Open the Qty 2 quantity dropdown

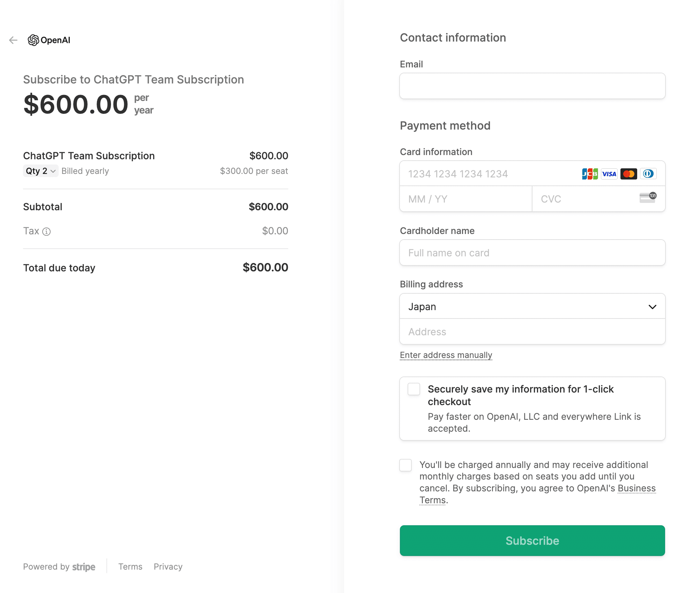pos(40,171)
